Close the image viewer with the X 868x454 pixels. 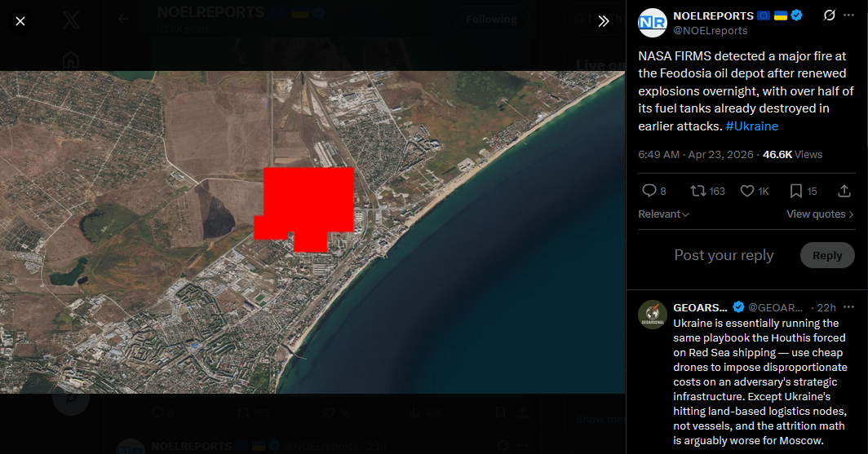point(20,21)
